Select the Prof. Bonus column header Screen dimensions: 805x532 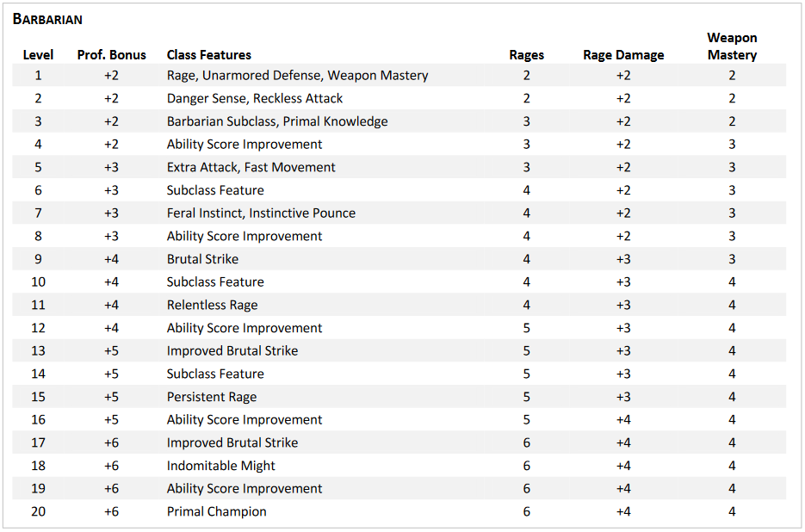tap(111, 55)
